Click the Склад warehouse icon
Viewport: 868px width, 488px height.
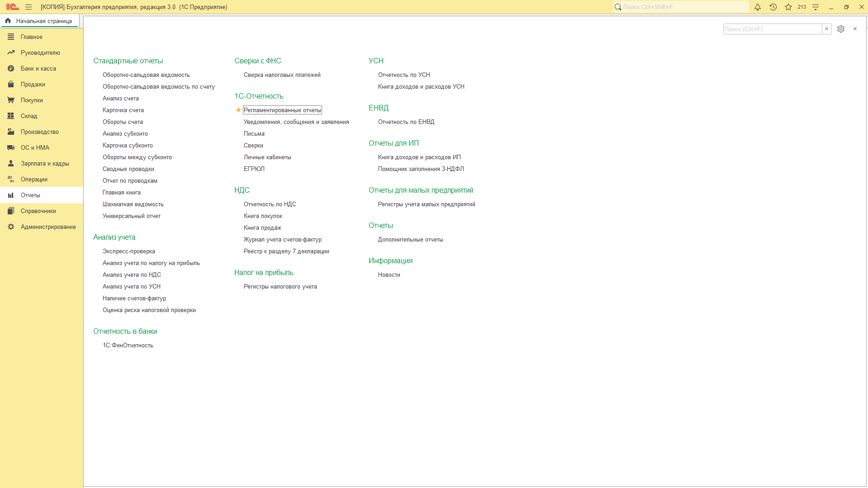11,116
